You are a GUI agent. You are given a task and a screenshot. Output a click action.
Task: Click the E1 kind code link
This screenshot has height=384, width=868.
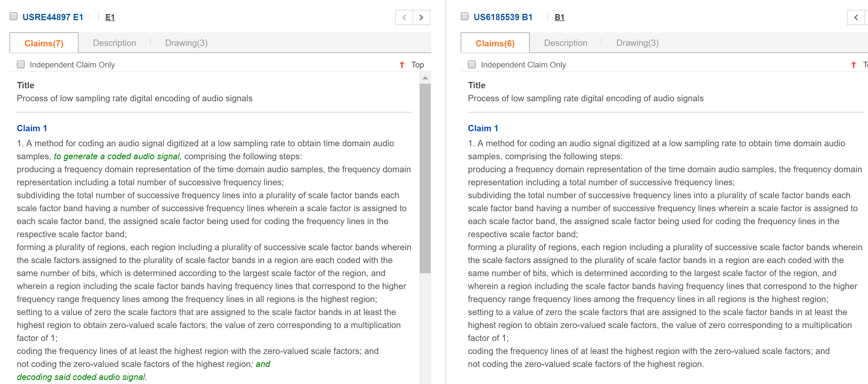click(x=110, y=17)
